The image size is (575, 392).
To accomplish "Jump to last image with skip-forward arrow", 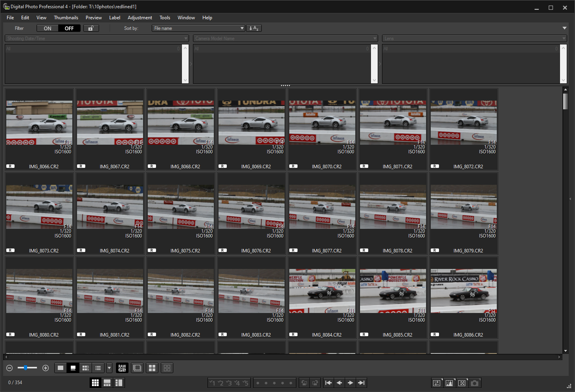I will [x=362, y=383].
